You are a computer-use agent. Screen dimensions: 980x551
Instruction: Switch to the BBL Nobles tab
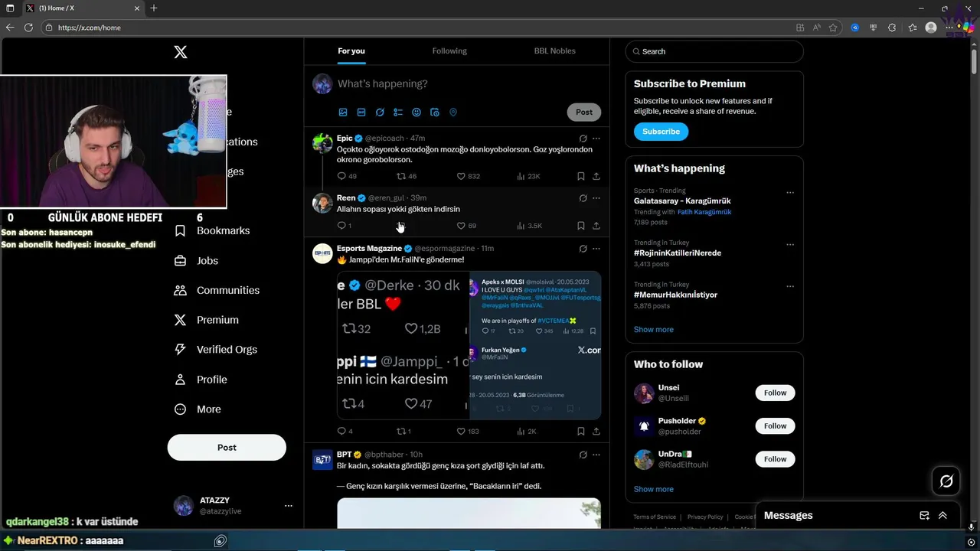pyautogui.click(x=555, y=51)
